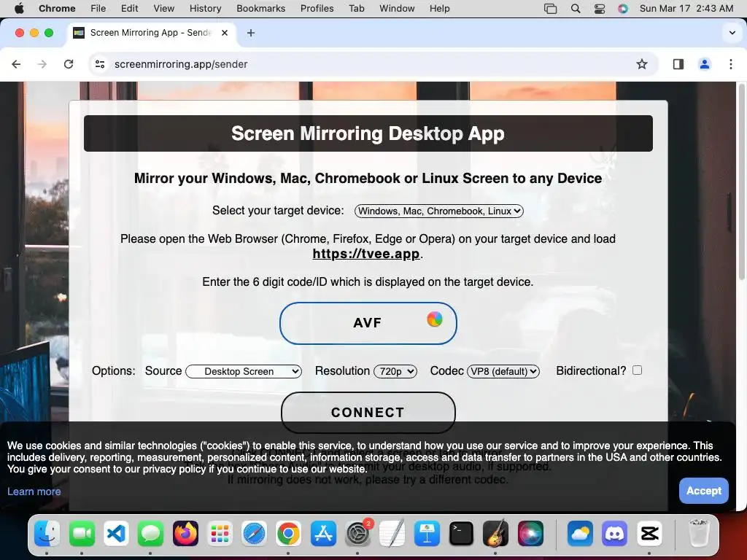The image size is (747, 560).
Task: Open the Tab menu
Action: click(356, 9)
